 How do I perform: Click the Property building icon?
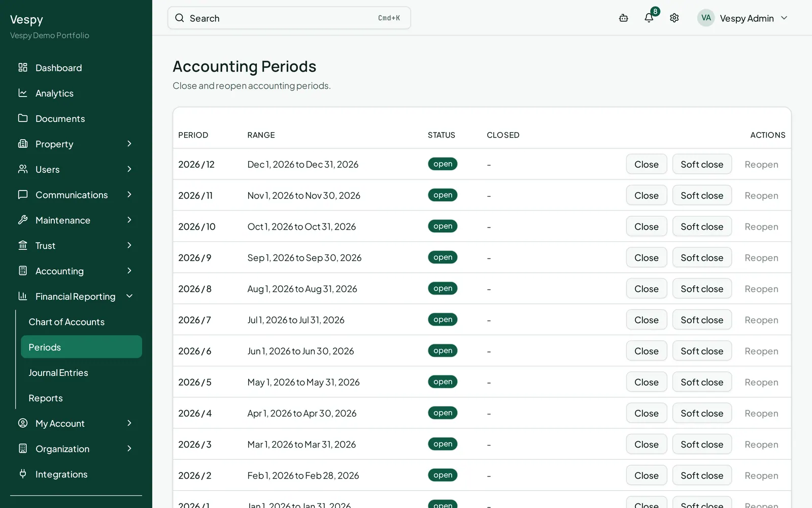coord(23,144)
